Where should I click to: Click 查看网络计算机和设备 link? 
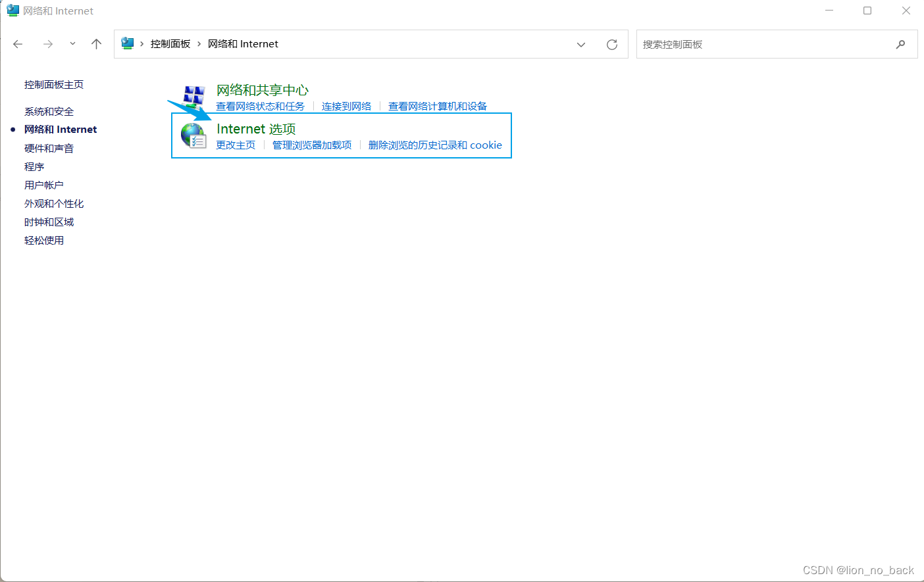tap(438, 107)
